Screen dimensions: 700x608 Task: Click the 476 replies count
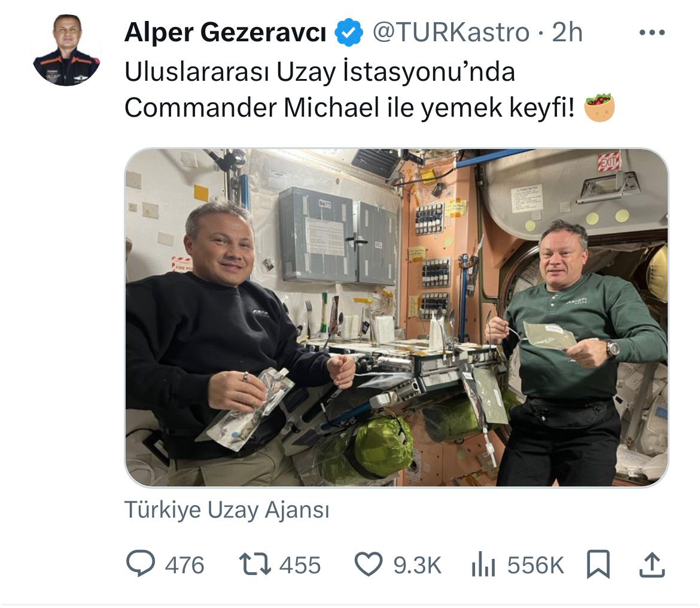pos(184,565)
